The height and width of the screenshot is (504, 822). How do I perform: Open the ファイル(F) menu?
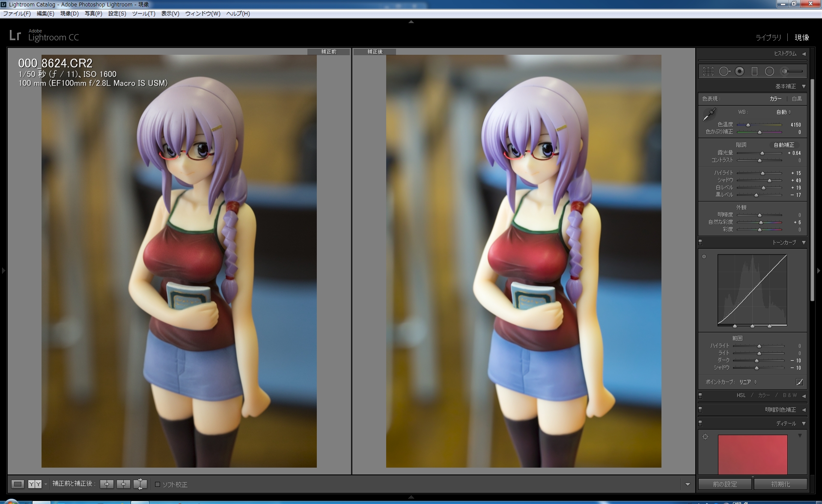(17, 14)
